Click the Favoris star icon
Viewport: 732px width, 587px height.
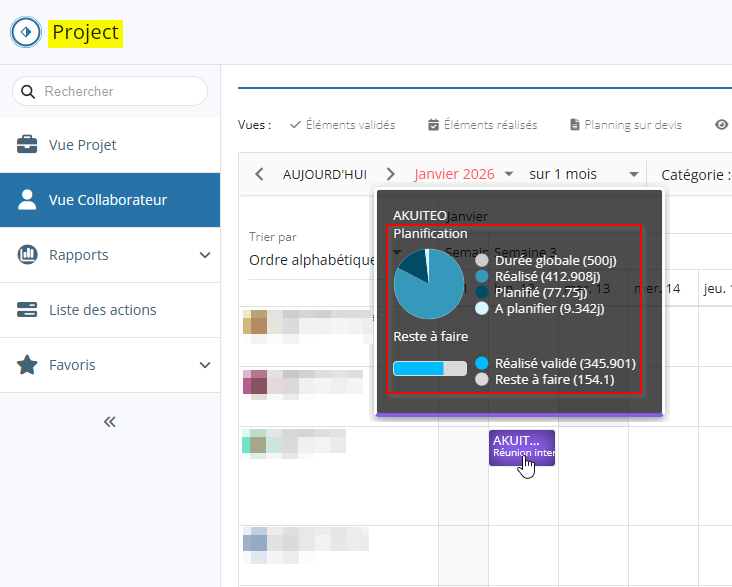pyautogui.click(x=28, y=365)
